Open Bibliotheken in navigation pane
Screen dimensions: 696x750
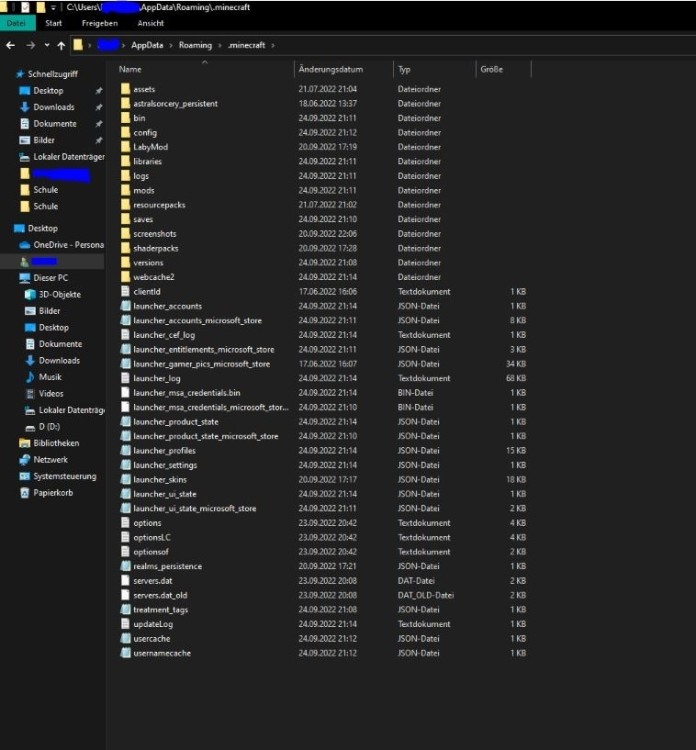(56, 443)
